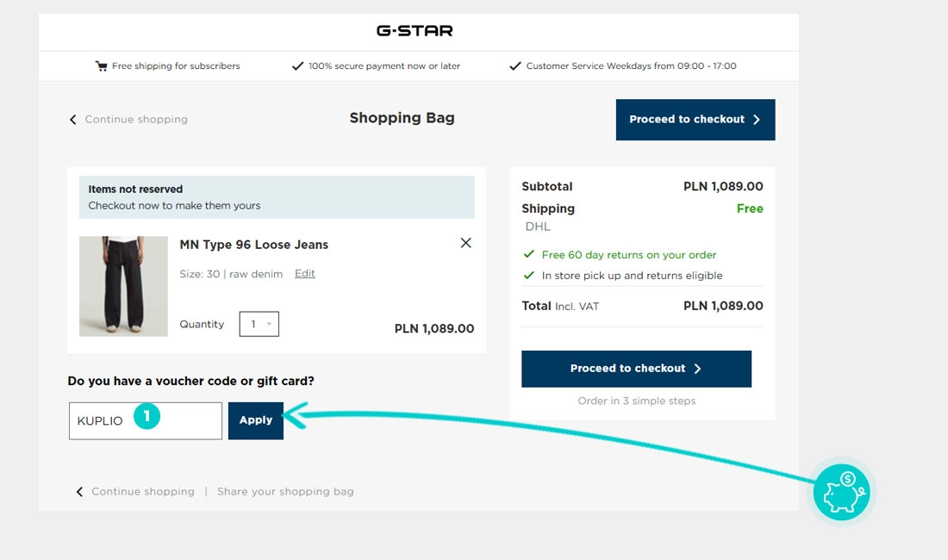Click the G-Star logo
Viewport: 948px width, 560px height.
pyautogui.click(x=415, y=31)
